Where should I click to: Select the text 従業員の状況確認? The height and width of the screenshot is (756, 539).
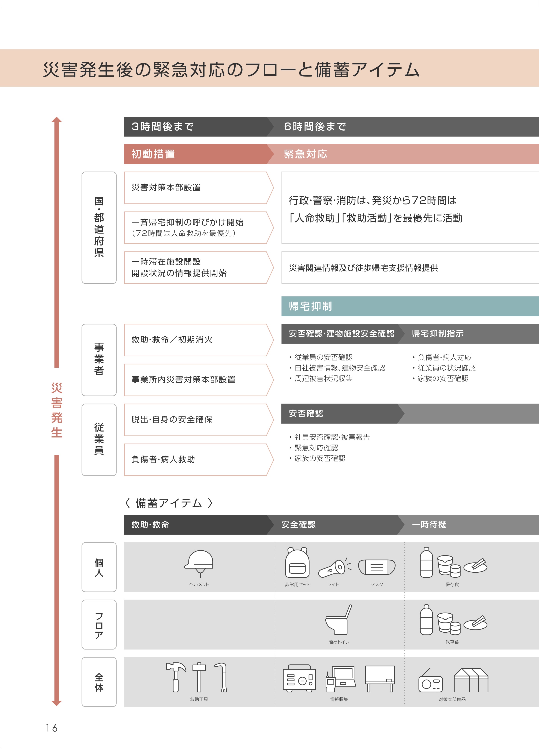447,368
